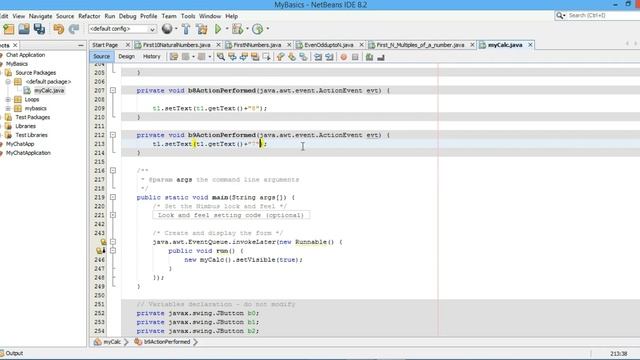Viewport: 640px width, 360px height.
Task: Open the Run Project dropdown arrow
Action: point(227,29)
